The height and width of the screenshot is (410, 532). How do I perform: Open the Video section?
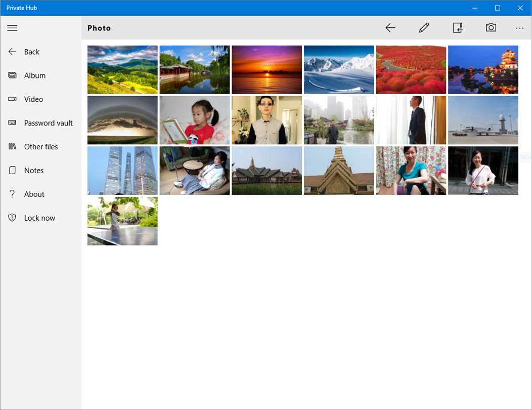pos(33,99)
